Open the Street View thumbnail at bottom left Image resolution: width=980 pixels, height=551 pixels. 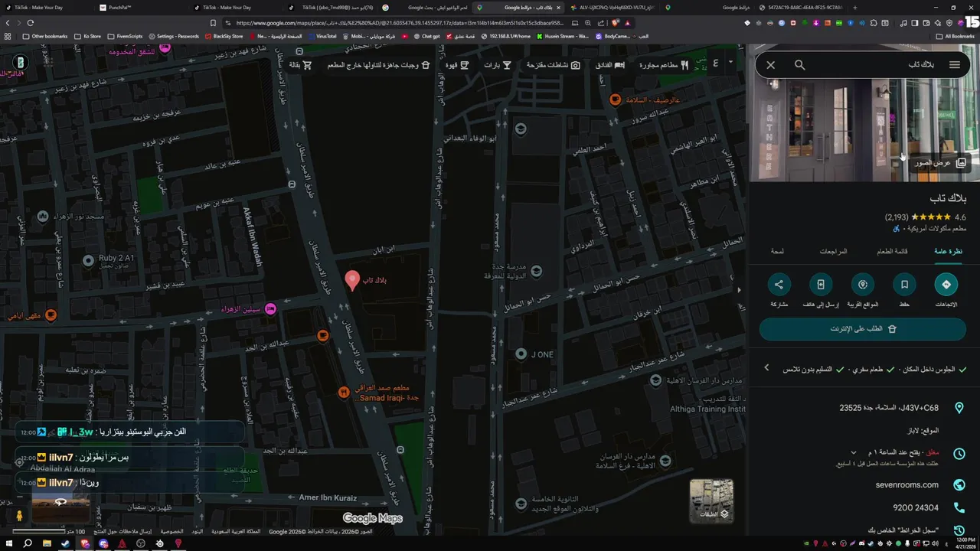pyautogui.click(x=60, y=508)
